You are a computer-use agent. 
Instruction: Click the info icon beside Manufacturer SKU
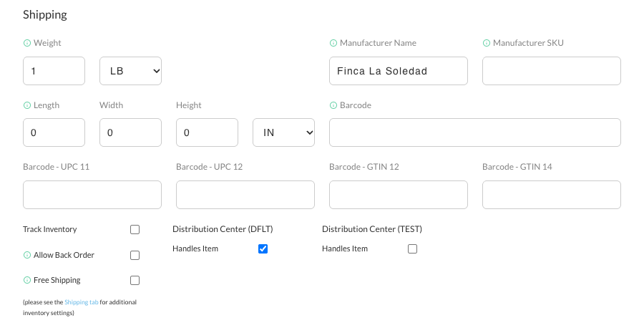pos(487,43)
